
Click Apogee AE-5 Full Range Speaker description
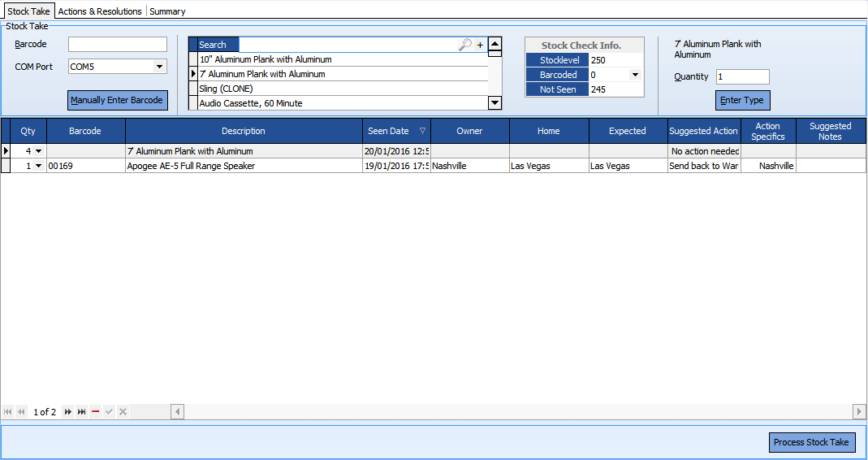[x=244, y=166]
